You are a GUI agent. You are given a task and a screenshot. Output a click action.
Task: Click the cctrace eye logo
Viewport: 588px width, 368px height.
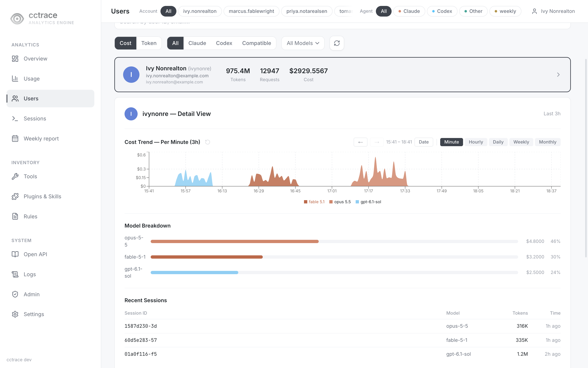(x=17, y=19)
